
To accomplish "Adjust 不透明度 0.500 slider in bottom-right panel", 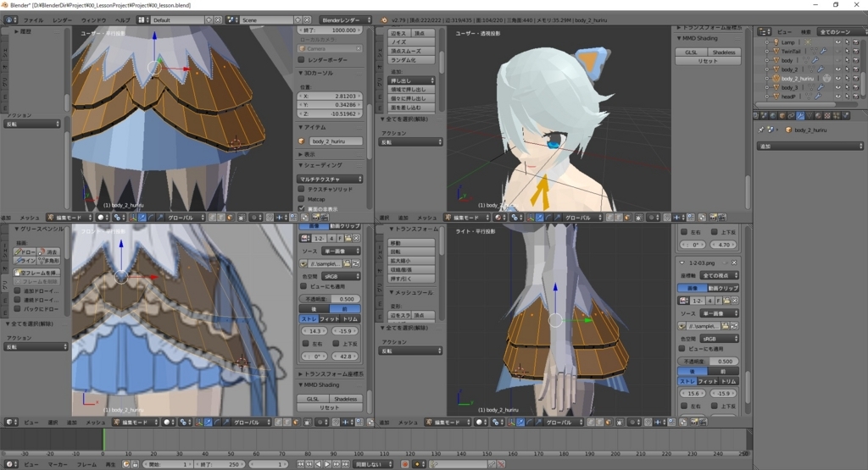I will tap(709, 361).
